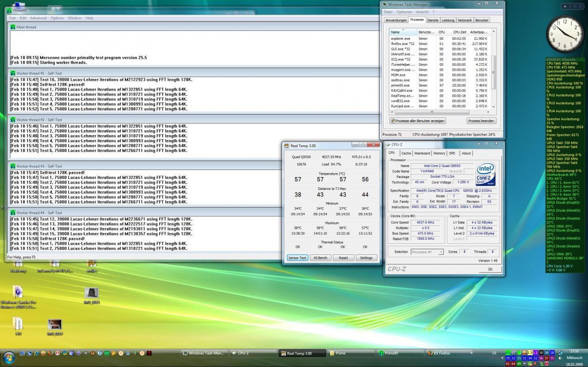588x367 pixels.
Task: Open the Advanced menu in Prime95
Action: (38, 18)
